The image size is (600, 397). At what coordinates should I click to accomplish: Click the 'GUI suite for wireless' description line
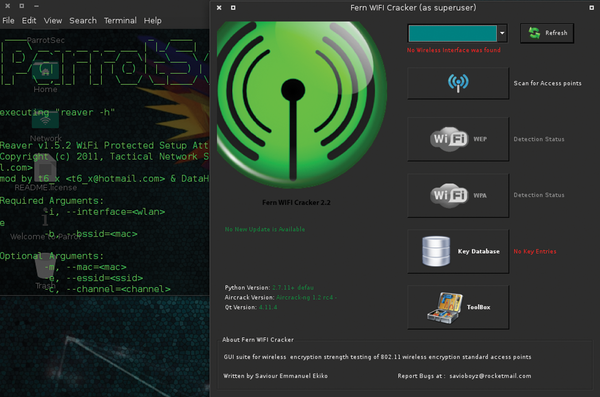pos(377,357)
